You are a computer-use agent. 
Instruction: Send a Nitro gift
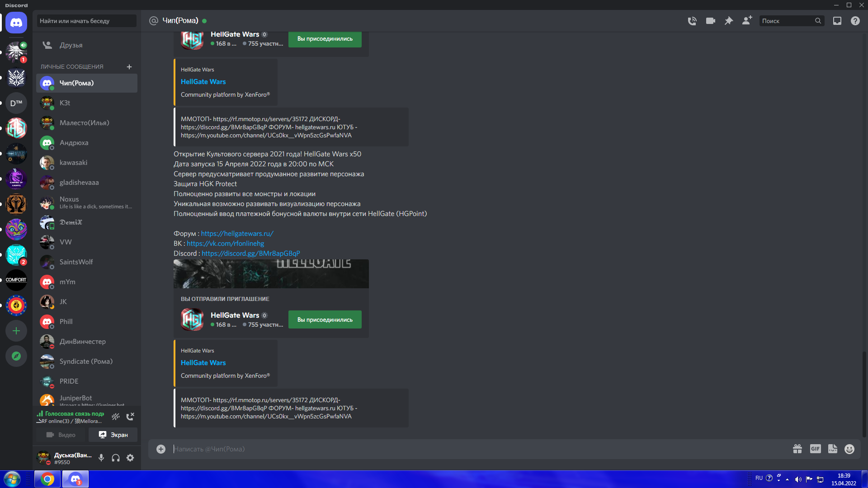click(797, 449)
